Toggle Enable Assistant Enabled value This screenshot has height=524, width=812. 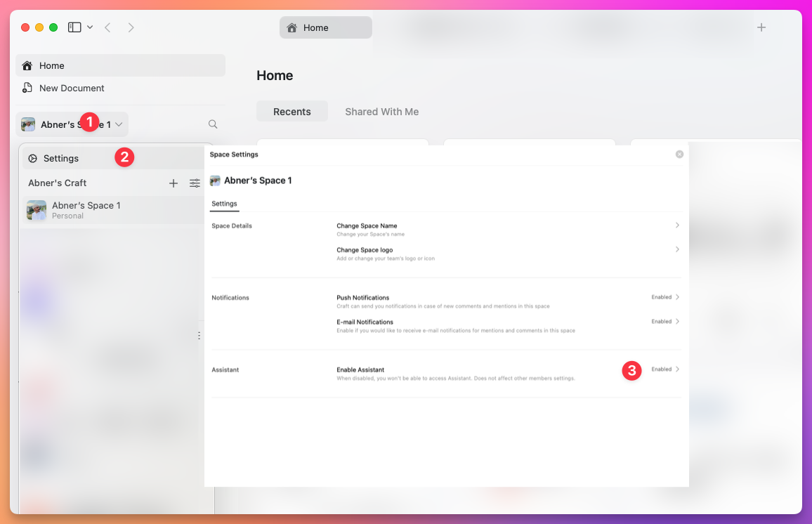pos(661,369)
